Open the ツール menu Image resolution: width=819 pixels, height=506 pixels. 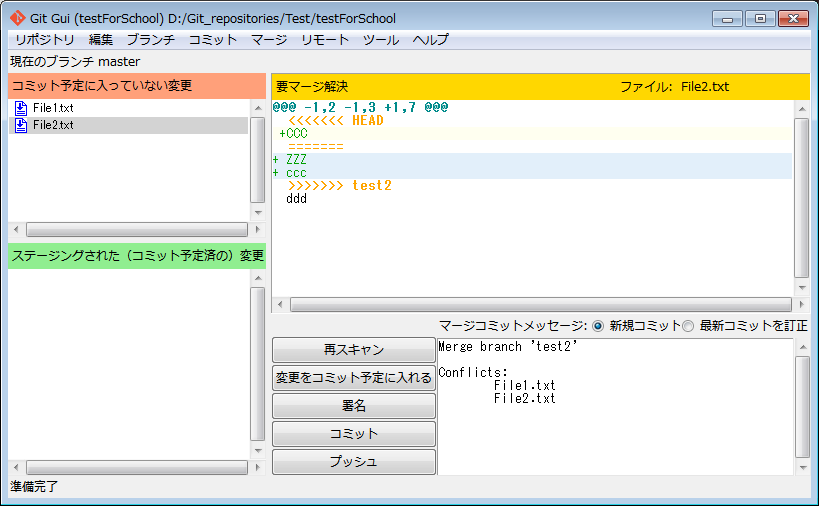click(380, 40)
